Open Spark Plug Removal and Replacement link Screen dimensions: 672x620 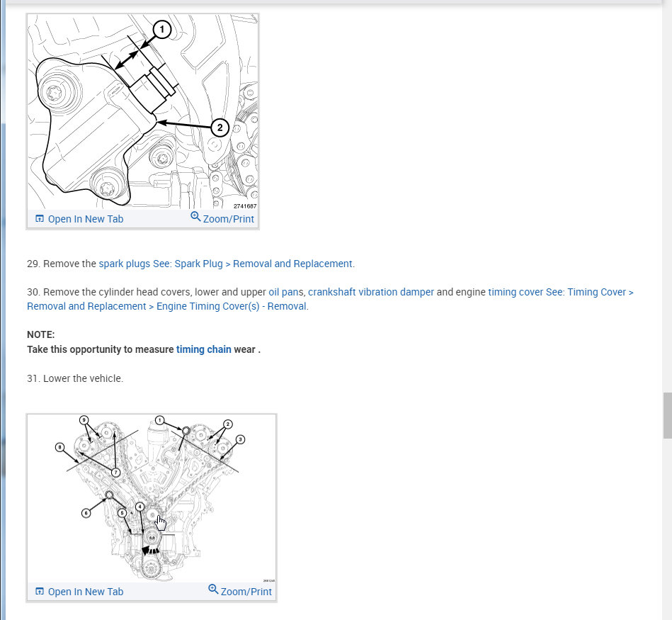[253, 264]
